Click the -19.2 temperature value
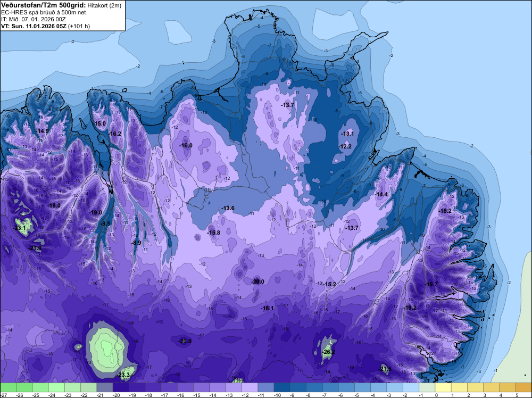This screenshot has width=532, height=398. pos(410,308)
